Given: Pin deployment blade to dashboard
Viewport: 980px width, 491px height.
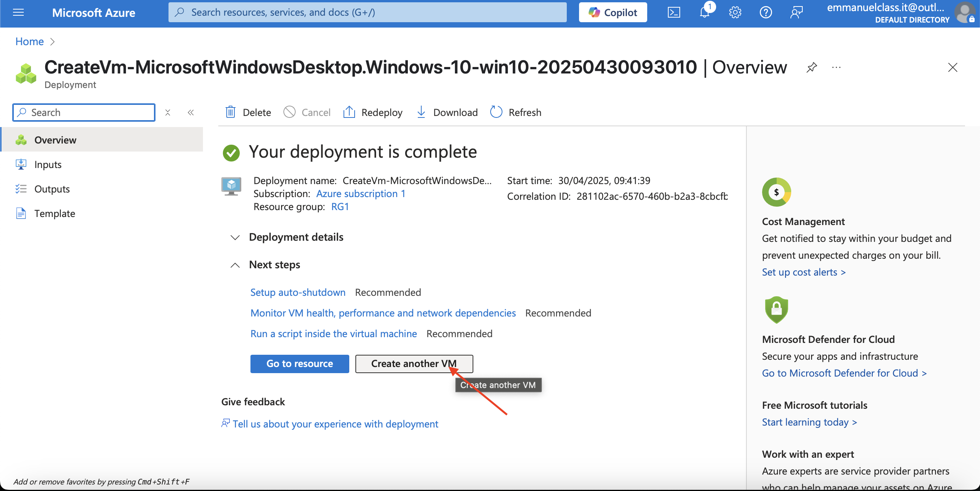Looking at the screenshot, I should pyautogui.click(x=811, y=67).
